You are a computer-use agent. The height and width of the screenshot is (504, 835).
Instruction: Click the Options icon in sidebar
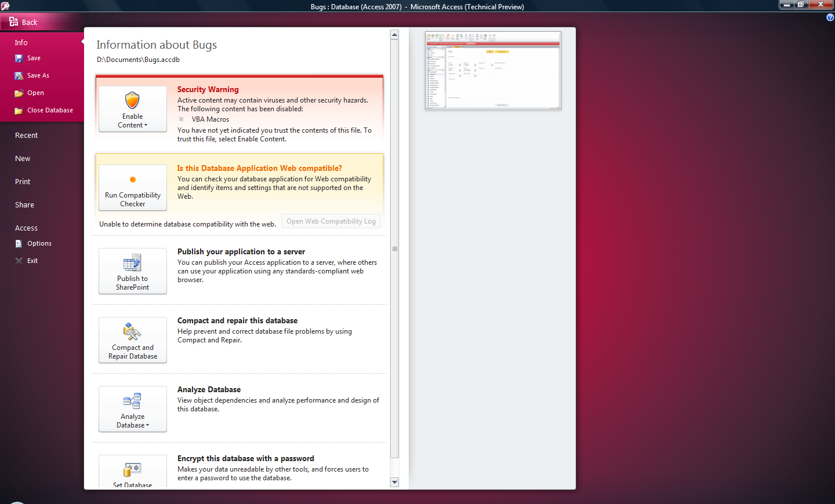[x=19, y=244]
